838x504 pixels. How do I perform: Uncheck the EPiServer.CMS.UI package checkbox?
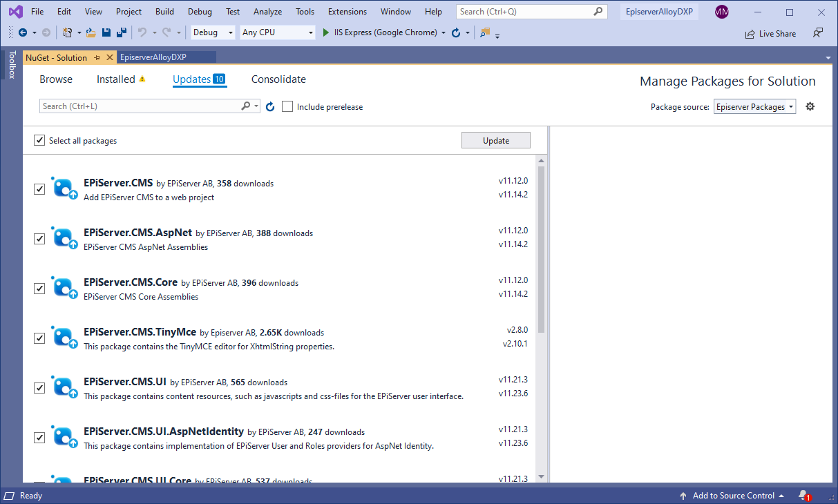39,388
